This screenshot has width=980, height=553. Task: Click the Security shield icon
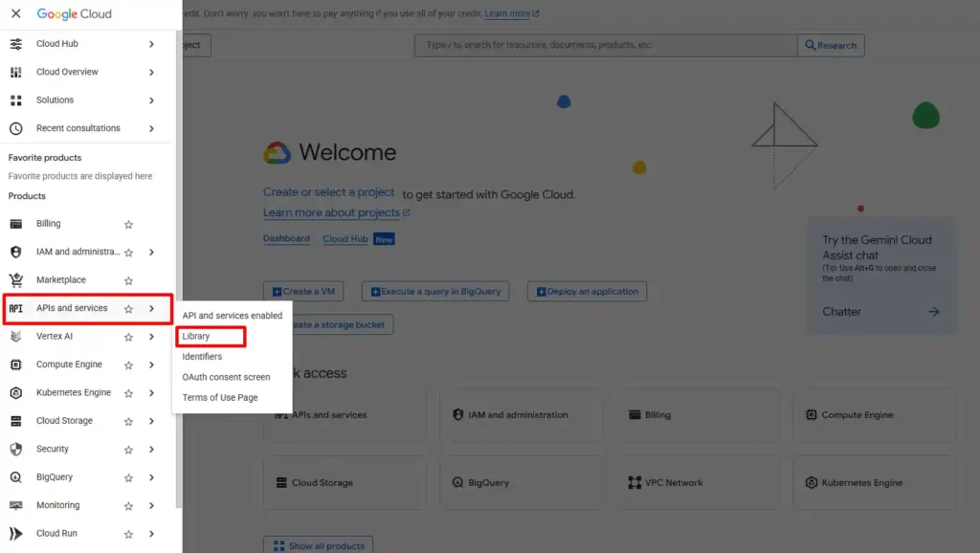pyautogui.click(x=15, y=449)
